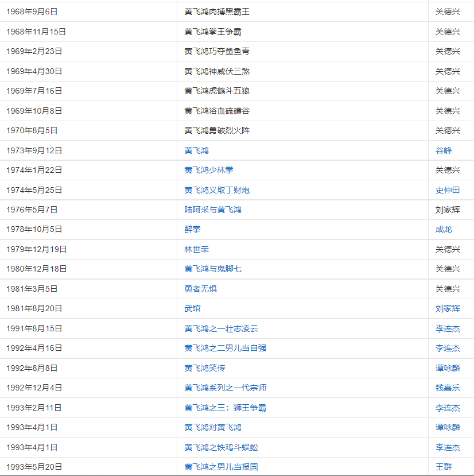Screen dimensions: 474x476
Task: Select the title 黄飞鸿浴血硫磺谷
Action: tap(217, 111)
